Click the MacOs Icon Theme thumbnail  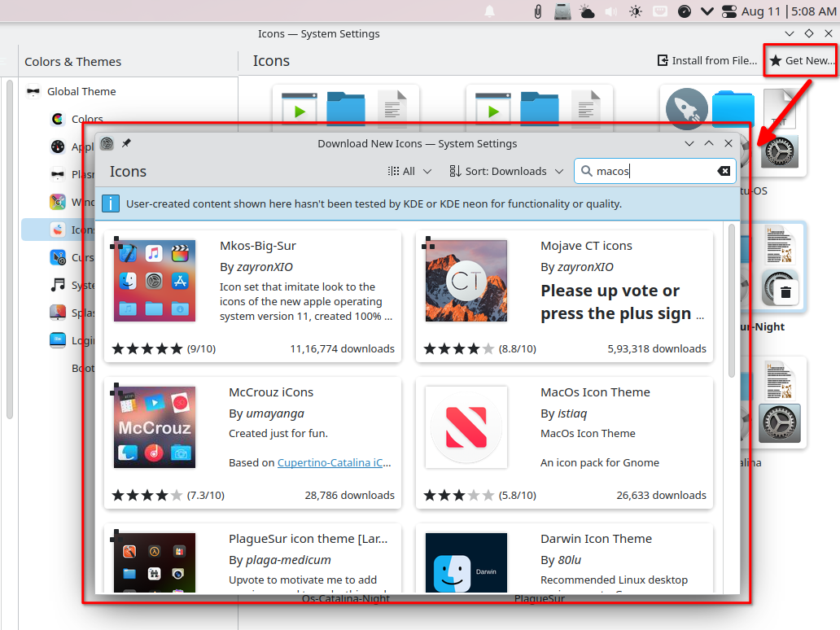[x=466, y=427]
